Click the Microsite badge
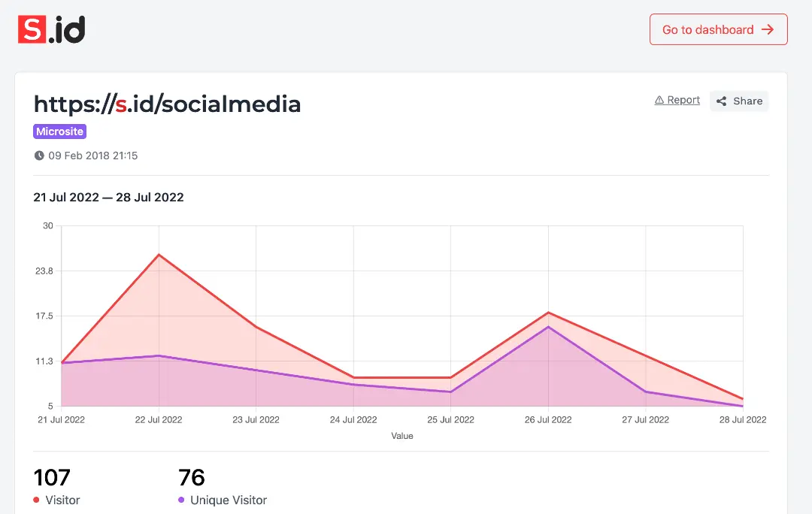Image resolution: width=812 pixels, height=514 pixels. pyautogui.click(x=60, y=132)
